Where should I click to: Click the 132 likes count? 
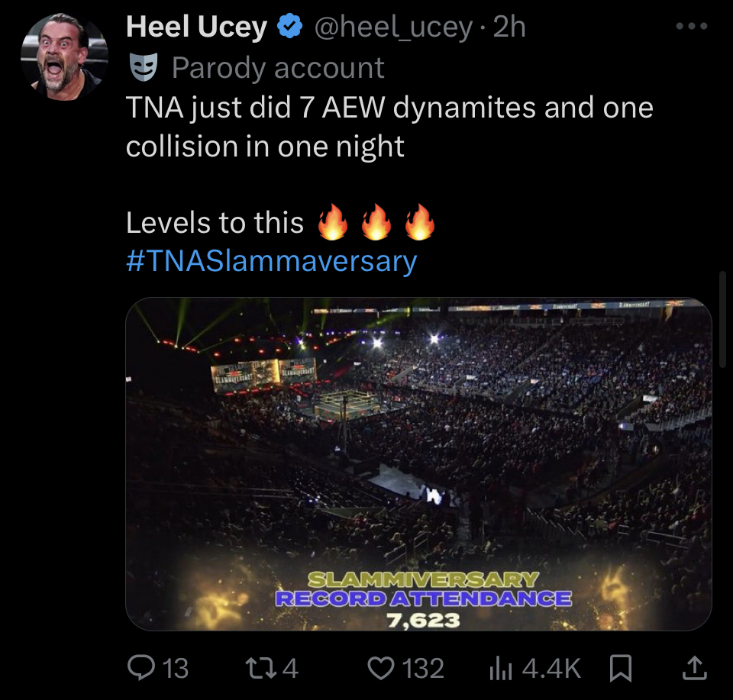[423, 669]
